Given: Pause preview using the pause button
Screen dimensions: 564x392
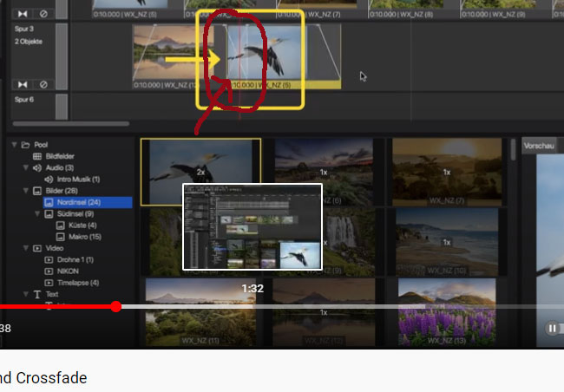Looking at the screenshot, I should click(552, 328).
